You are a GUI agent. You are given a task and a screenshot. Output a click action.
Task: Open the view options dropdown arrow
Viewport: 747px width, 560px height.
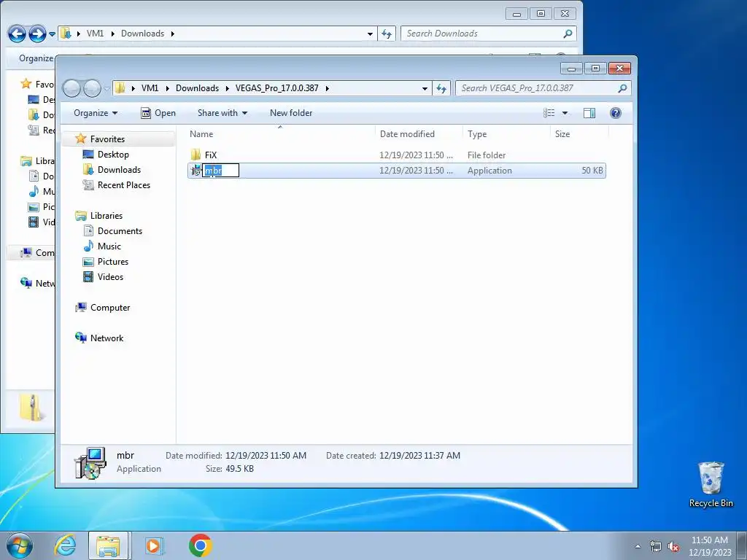pos(565,113)
